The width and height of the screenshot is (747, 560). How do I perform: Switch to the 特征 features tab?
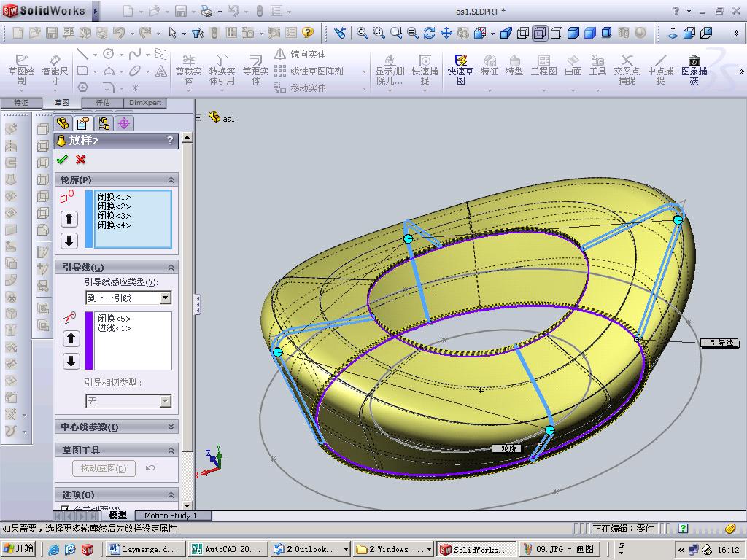tap(21, 103)
